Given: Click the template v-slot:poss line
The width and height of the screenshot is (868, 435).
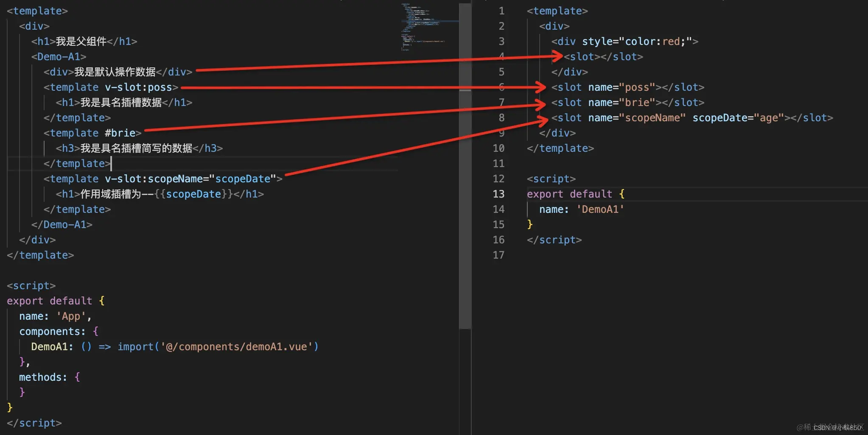Looking at the screenshot, I should pos(111,87).
